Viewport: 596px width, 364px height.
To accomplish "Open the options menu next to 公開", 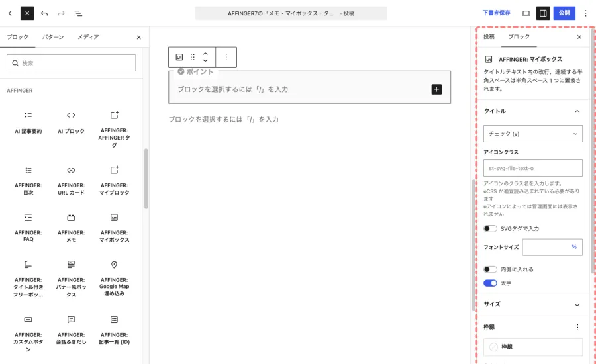I will tap(586, 13).
